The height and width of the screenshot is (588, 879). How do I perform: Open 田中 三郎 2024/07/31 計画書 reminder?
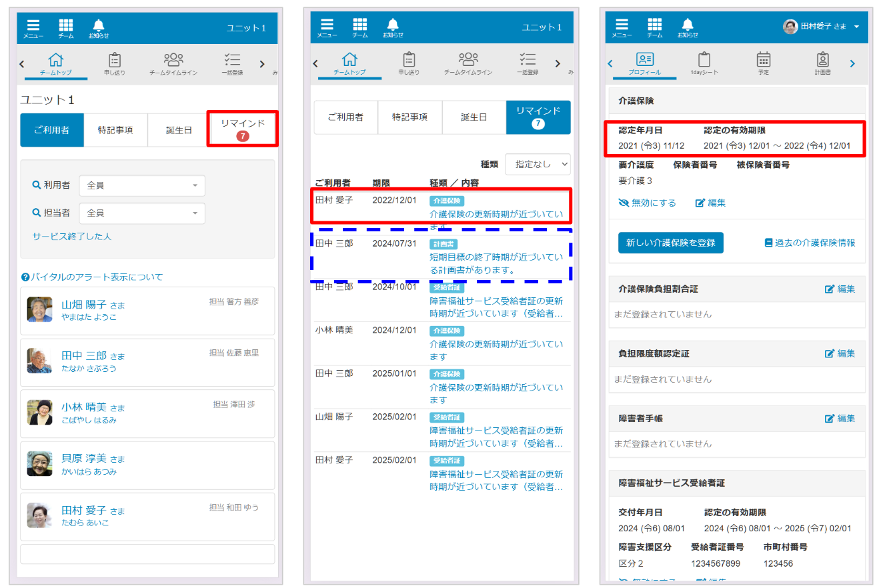pos(442,257)
